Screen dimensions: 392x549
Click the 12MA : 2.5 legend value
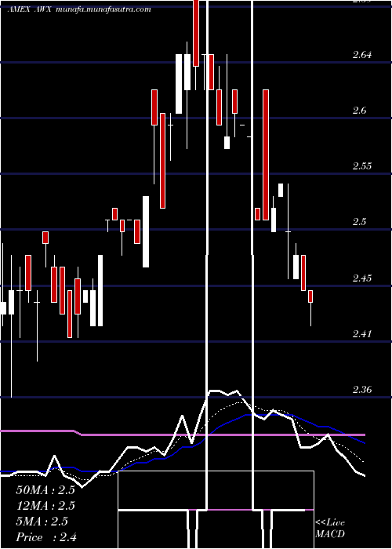(x=45, y=506)
